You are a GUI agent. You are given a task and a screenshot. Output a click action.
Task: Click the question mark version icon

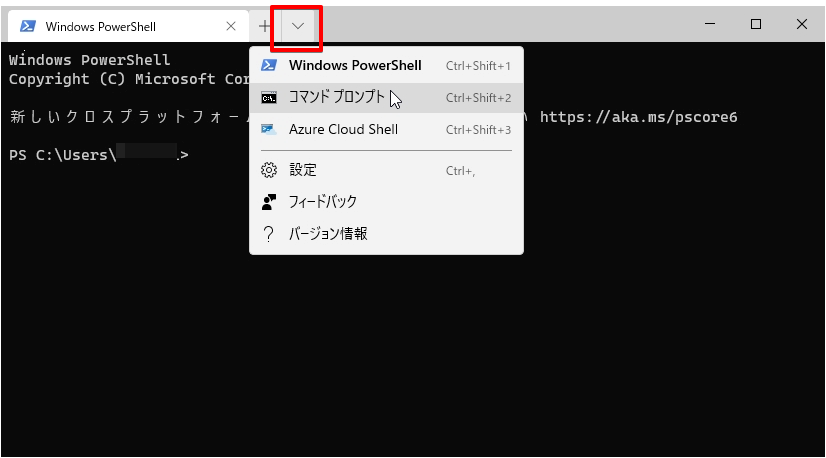(269, 233)
